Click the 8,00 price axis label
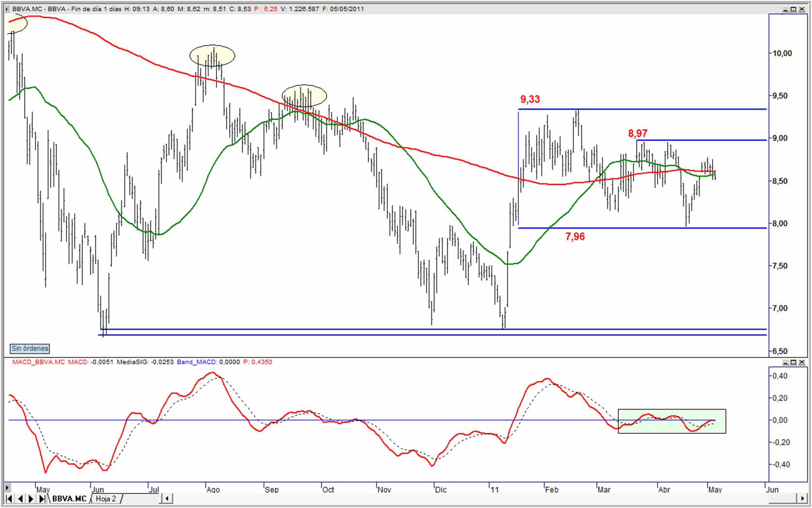This screenshot has height=508, width=812. click(780, 224)
